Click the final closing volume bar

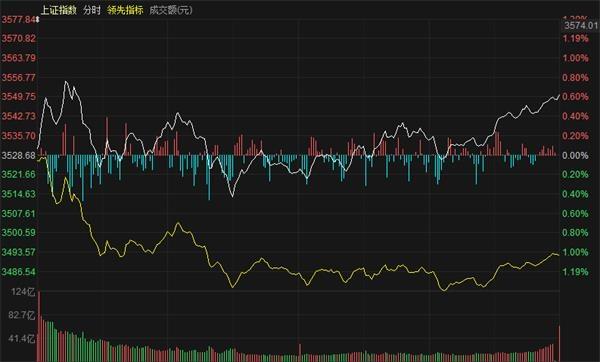(x=559, y=344)
